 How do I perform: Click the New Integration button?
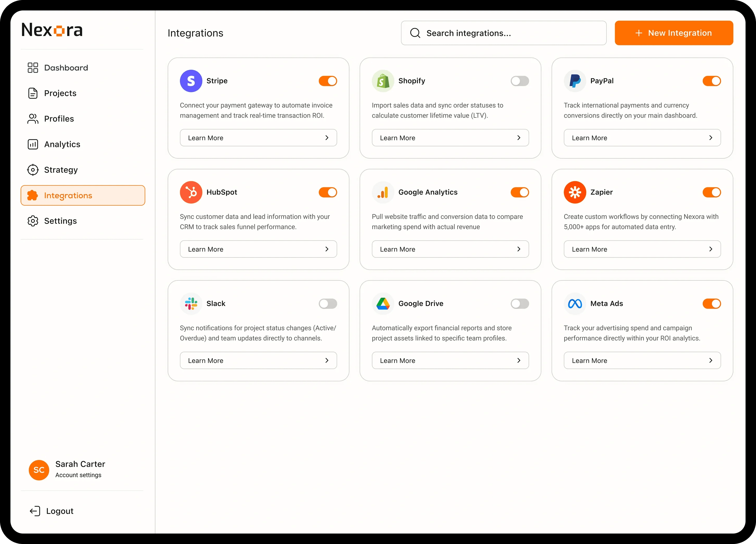click(674, 33)
